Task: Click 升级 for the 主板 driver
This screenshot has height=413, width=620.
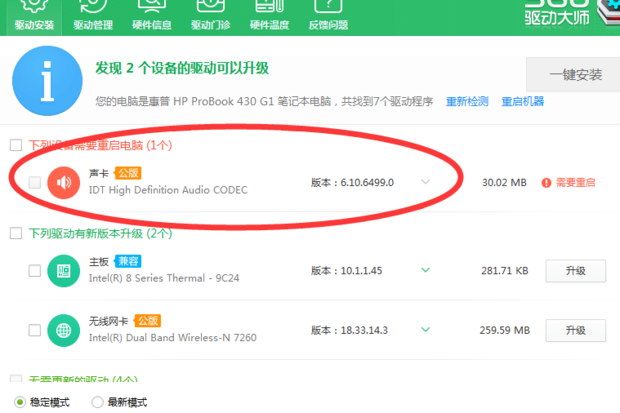Action: tap(576, 271)
